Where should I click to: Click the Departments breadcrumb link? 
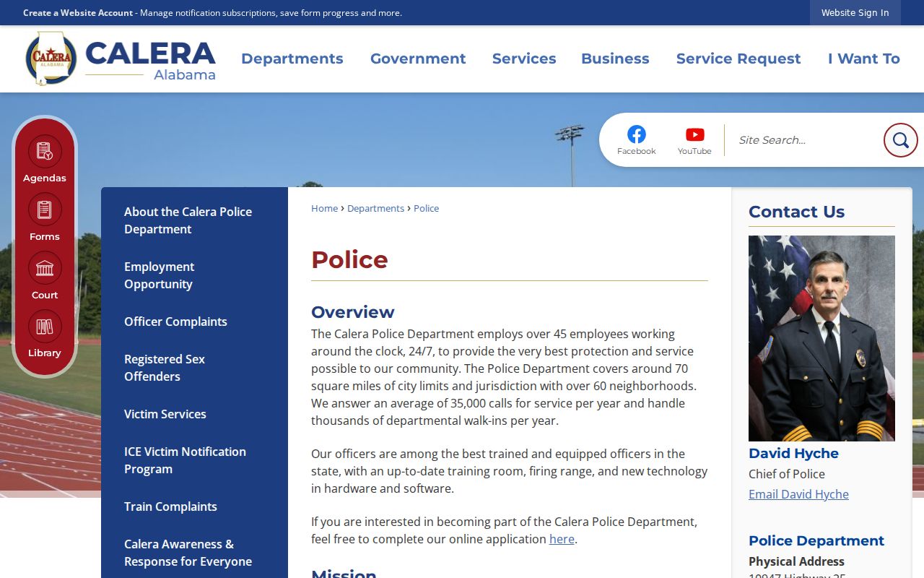[x=375, y=208]
